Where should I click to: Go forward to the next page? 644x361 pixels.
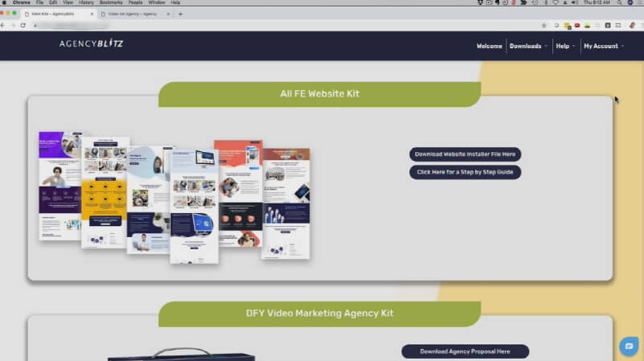coord(13,26)
